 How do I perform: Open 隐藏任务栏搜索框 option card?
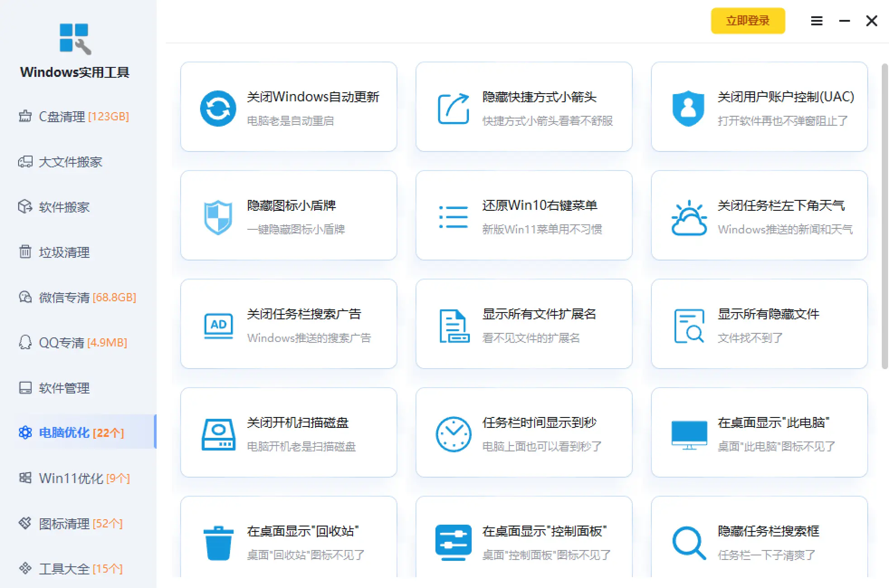pyautogui.click(x=759, y=538)
